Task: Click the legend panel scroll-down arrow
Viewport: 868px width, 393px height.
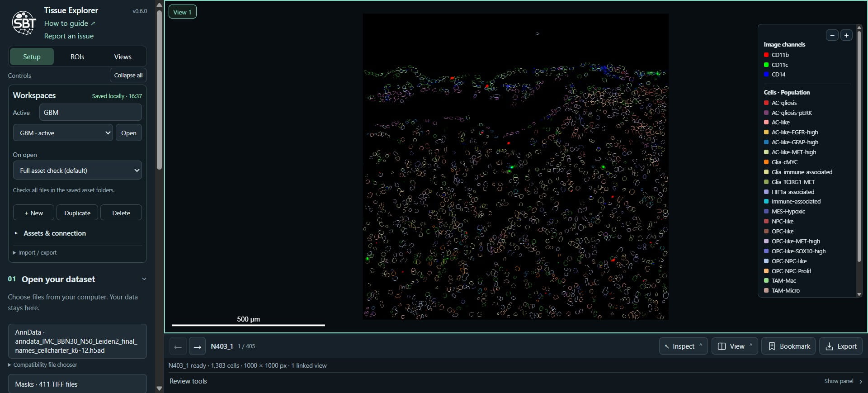Action: click(859, 294)
